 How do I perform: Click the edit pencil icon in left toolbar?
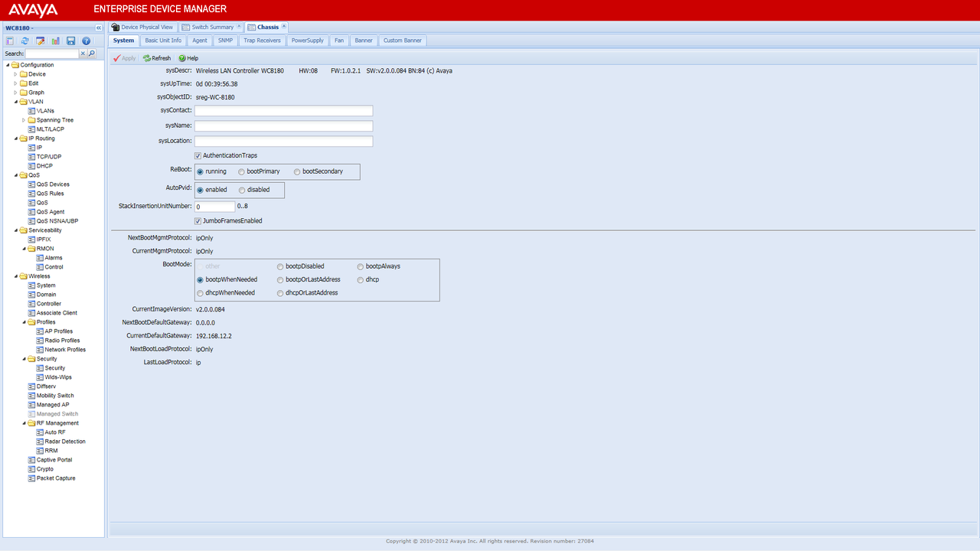click(40, 41)
